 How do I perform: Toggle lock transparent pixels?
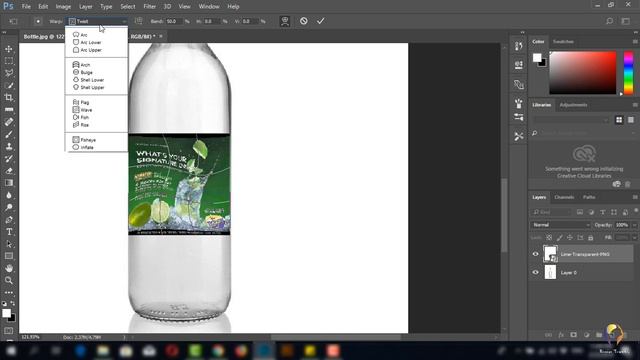549,238
